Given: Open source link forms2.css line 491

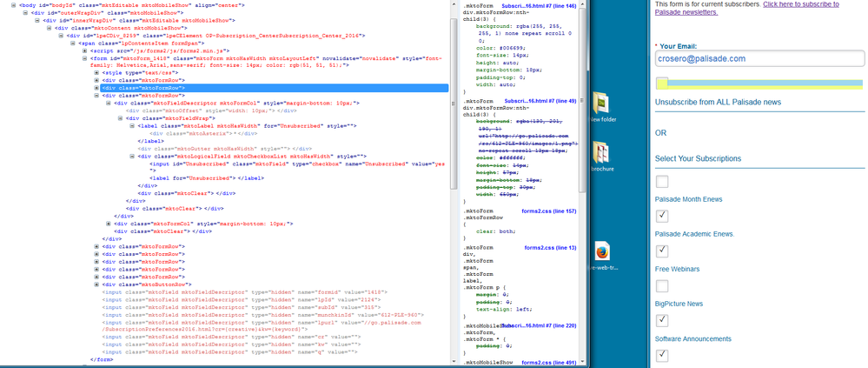Looking at the screenshot, I should [x=549, y=363].
